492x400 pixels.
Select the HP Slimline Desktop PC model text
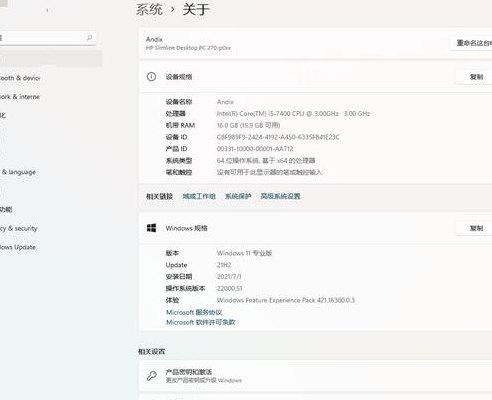[x=188, y=48]
